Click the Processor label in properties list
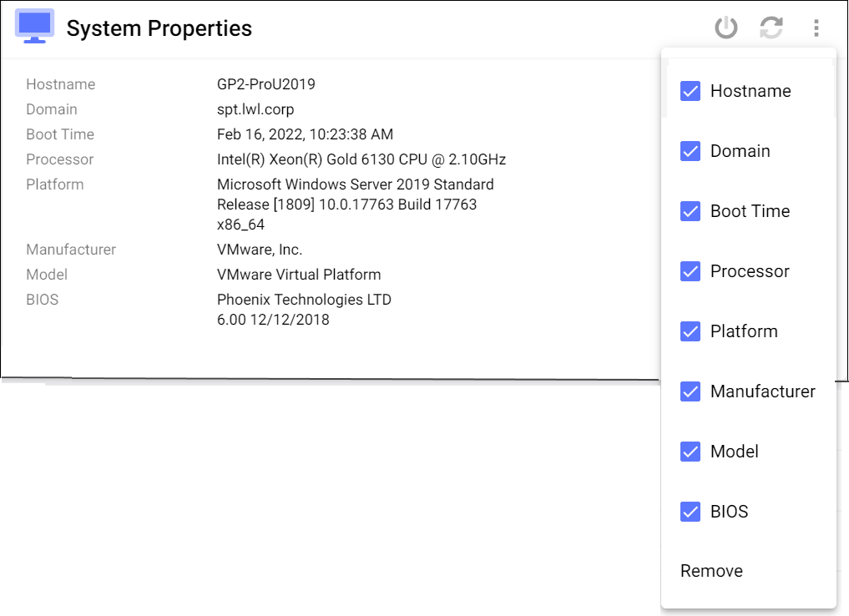The image size is (849, 616). [x=59, y=159]
